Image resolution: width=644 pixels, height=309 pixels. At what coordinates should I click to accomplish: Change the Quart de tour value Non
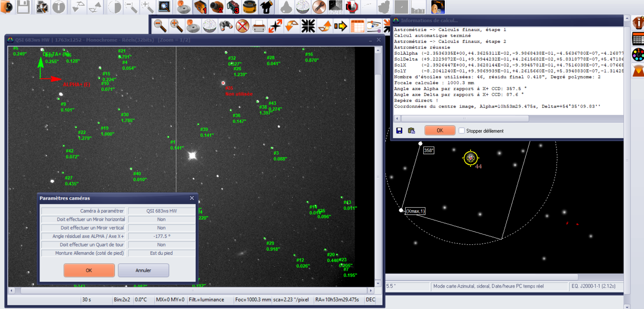click(x=162, y=245)
